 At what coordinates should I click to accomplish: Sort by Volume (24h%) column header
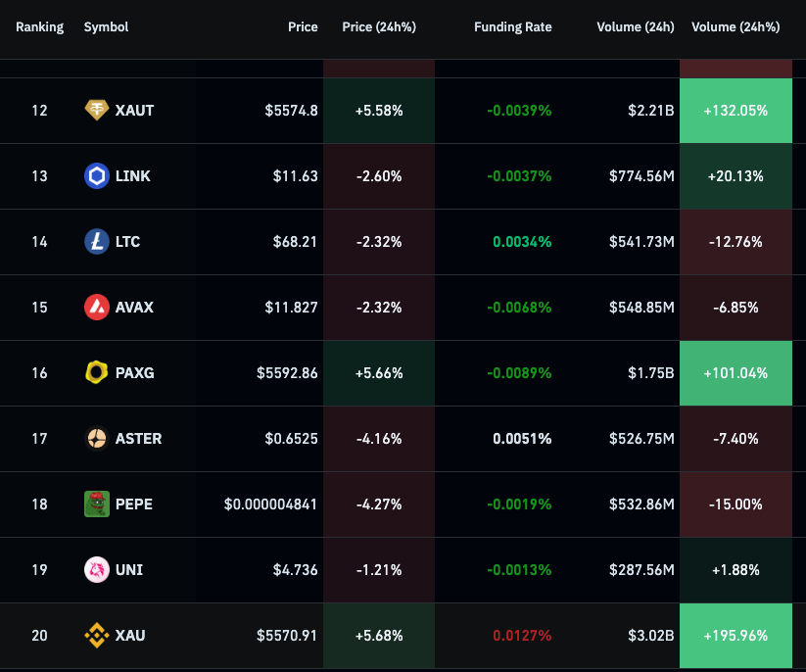click(x=735, y=27)
